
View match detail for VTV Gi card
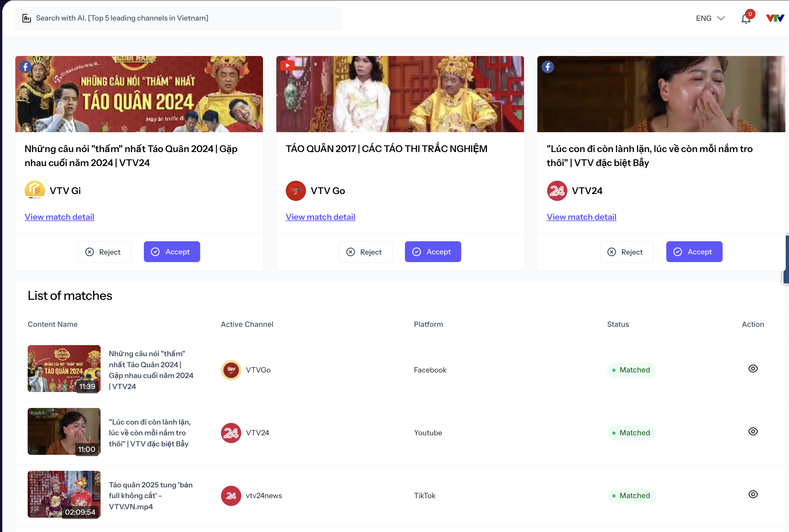[x=59, y=217]
